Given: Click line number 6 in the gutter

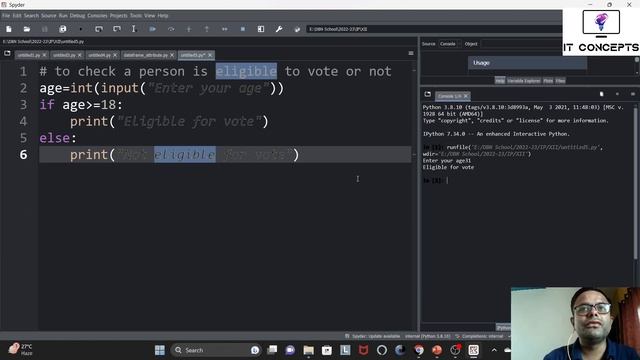Looking at the screenshot, I should [x=23, y=155].
